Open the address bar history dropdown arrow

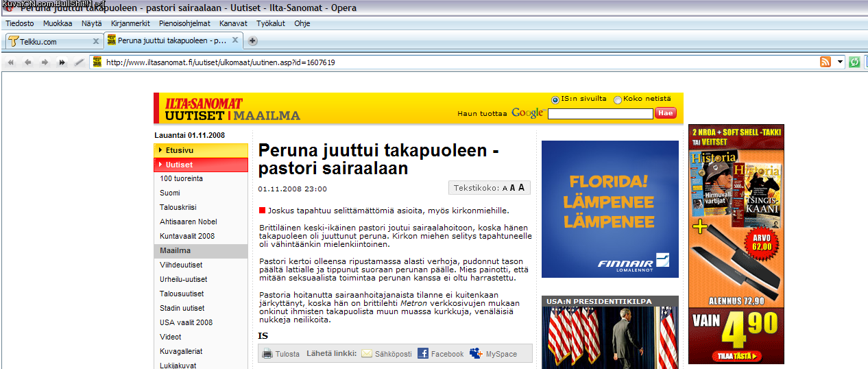point(841,62)
